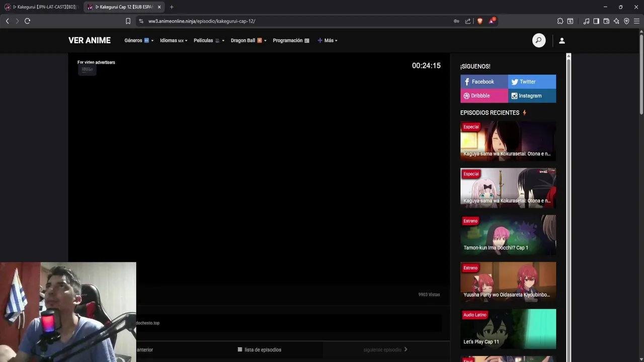Screen dimensions: 644x362
Task: Follow on Instagram button
Action: [532, 96]
